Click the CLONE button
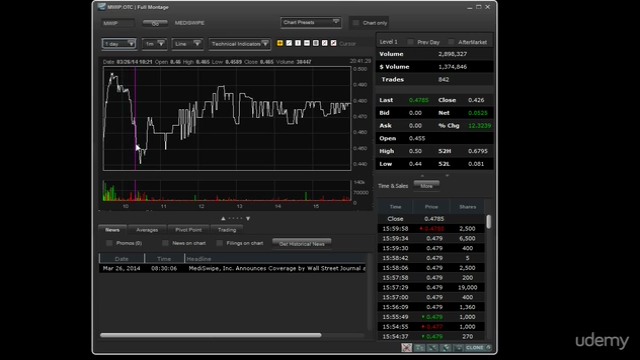 [x=475, y=347]
